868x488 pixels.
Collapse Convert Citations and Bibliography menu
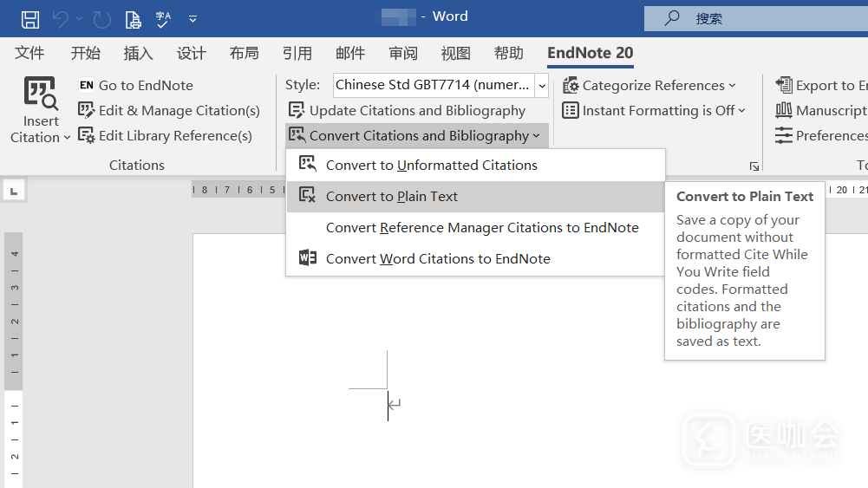416,135
